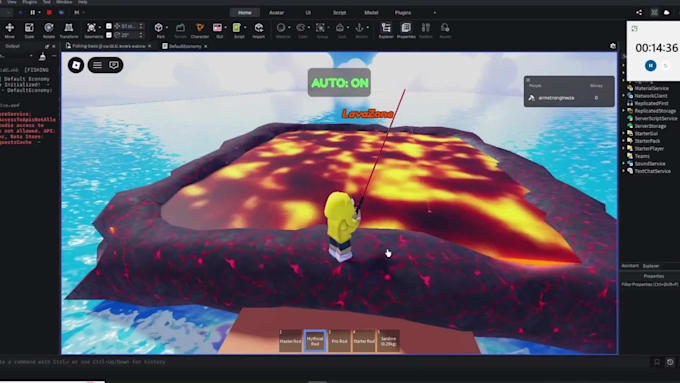Close the DefaultEconomy script tab
Image resolution: width=680 pixels, height=383 pixels.
(x=206, y=46)
